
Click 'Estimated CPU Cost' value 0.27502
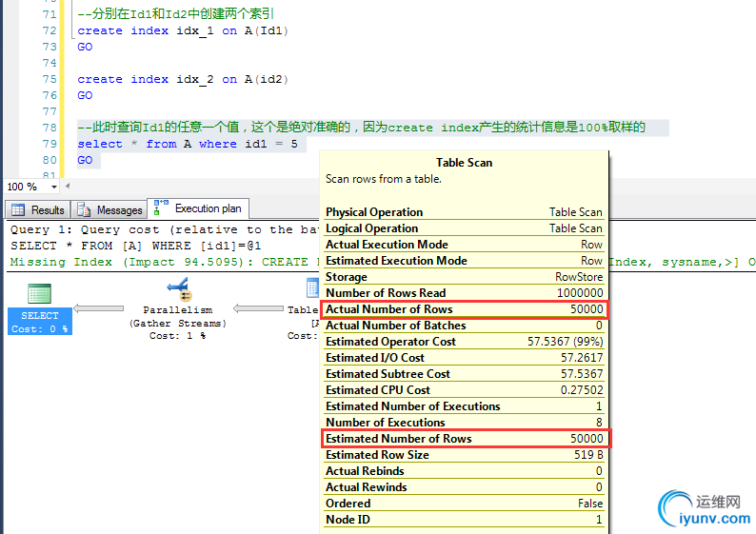[582, 390]
